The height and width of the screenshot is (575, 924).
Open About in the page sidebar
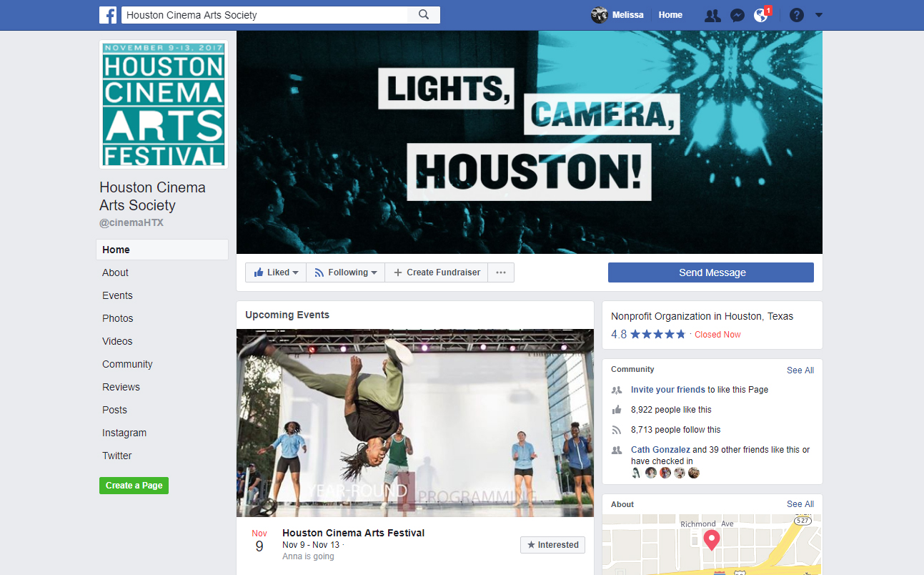click(x=115, y=272)
